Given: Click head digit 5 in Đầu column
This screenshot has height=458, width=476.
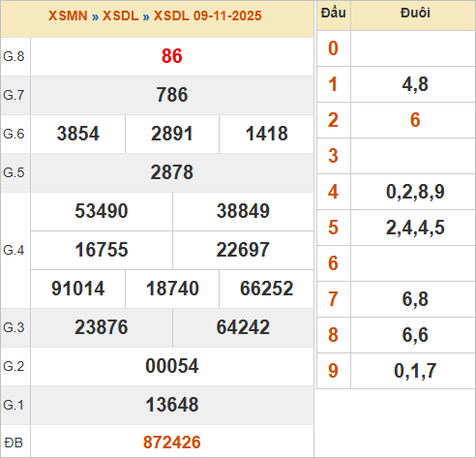Looking at the screenshot, I should (x=333, y=228).
